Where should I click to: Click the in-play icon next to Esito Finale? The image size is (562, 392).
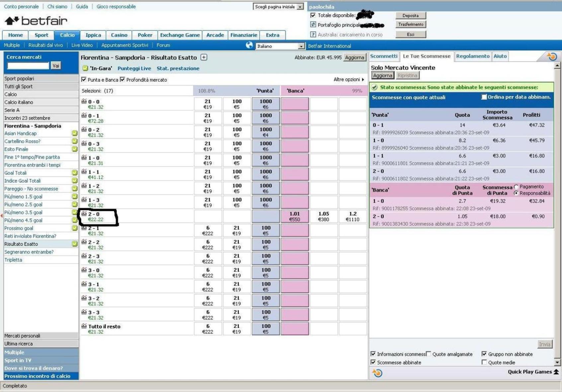coord(75,149)
